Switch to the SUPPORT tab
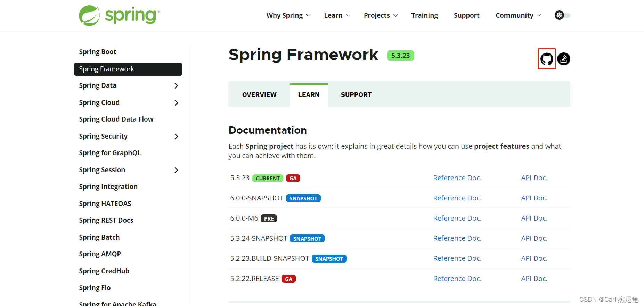The height and width of the screenshot is (306, 644). coord(356,95)
